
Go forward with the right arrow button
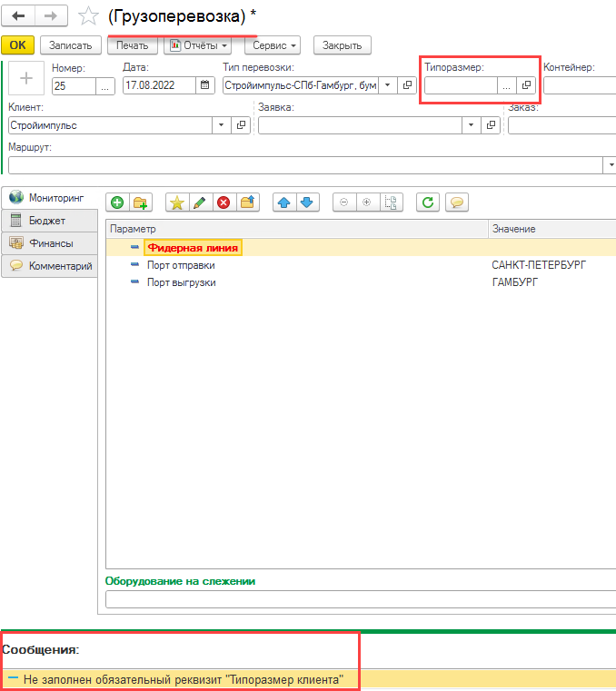click(51, 16)
